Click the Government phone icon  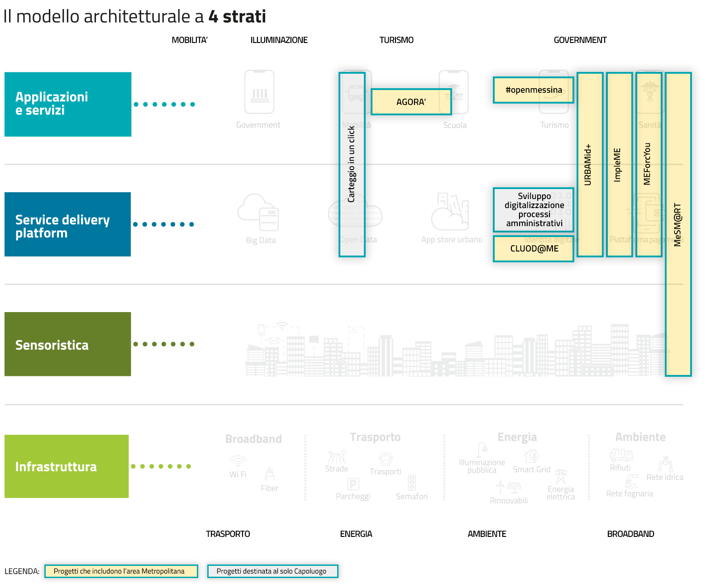(x=259, y=92)
